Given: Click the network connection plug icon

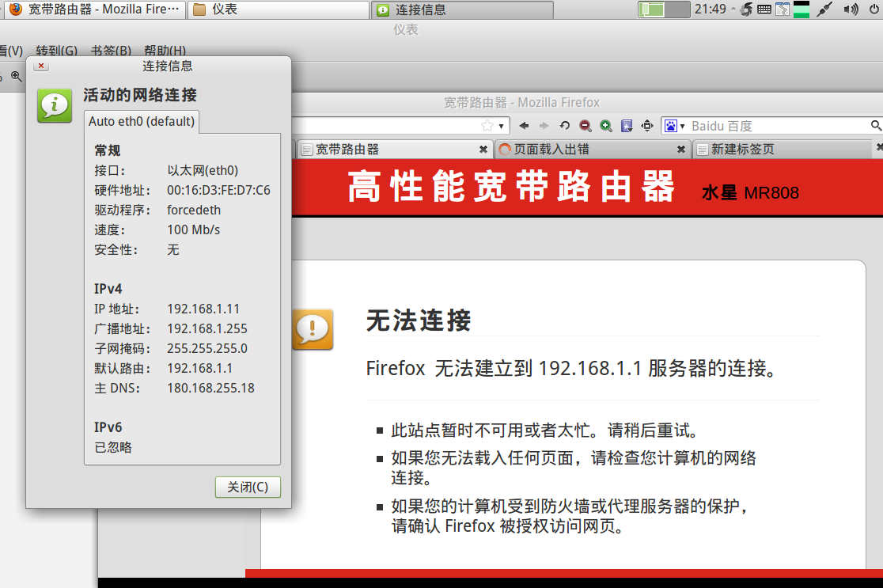Looking at the screenshot, I should point(824,9).
